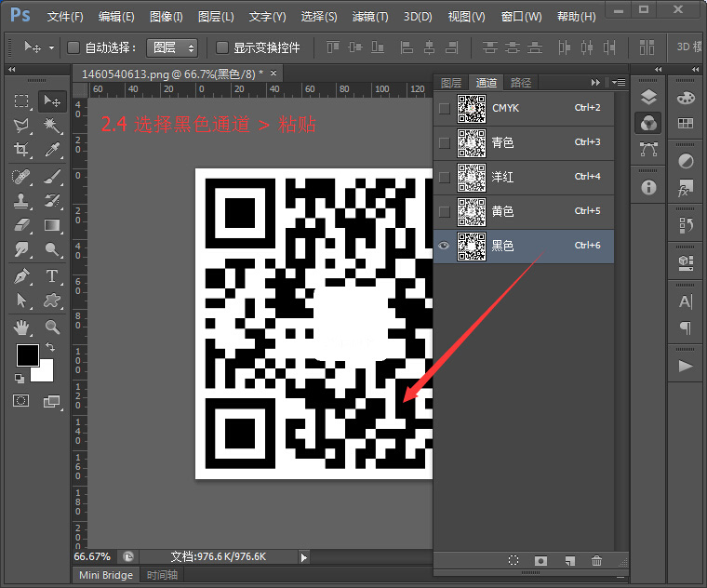707x588 pixels.
Task: Open the Mini Bridge panel tab
Action: click(105, 575)
